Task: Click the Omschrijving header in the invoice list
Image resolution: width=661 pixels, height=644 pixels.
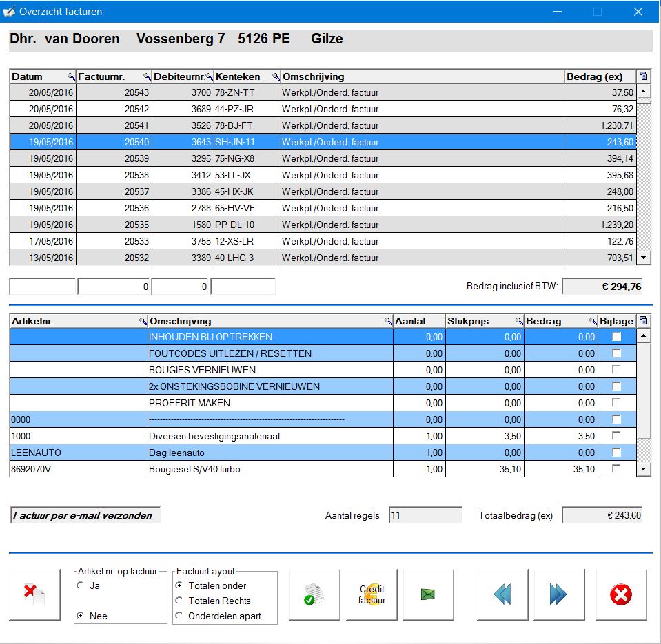Action: tap(422, 76)
